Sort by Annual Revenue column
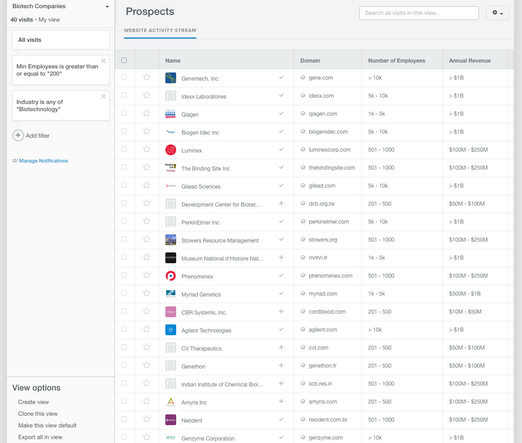 click(470, 61)
